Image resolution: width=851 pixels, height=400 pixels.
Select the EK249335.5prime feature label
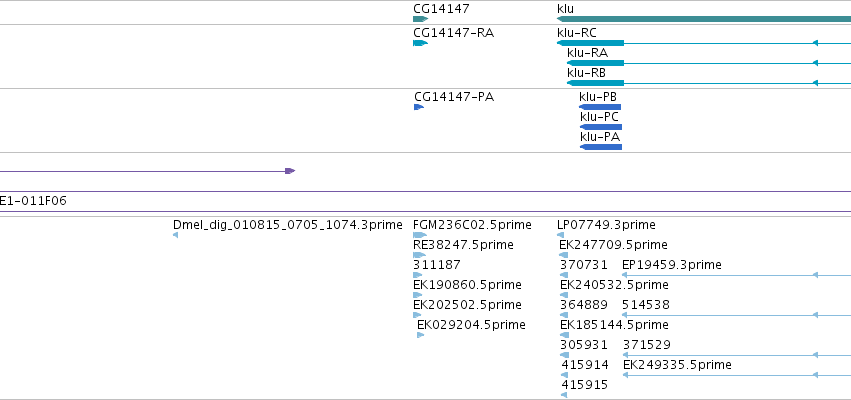pos(677,365)
